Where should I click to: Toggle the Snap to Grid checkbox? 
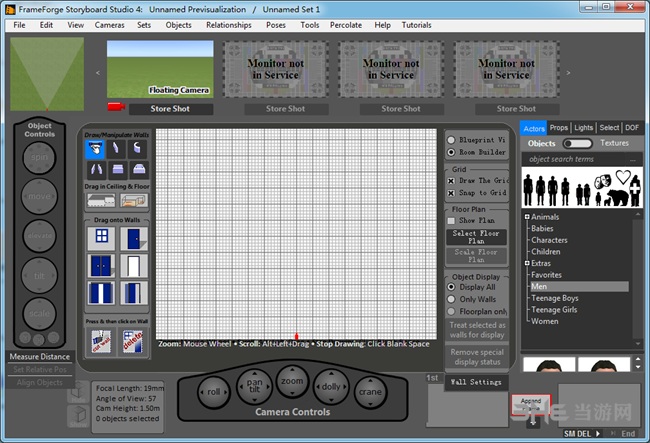(451, 193)
